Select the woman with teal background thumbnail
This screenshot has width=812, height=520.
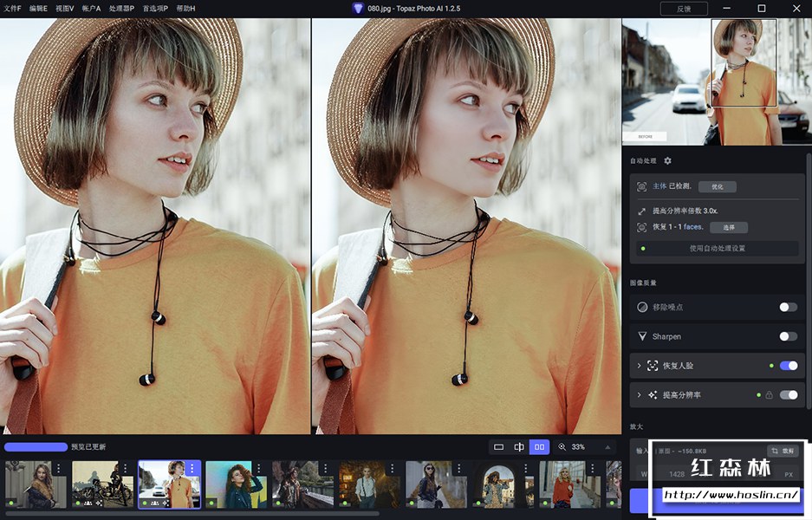229,484
